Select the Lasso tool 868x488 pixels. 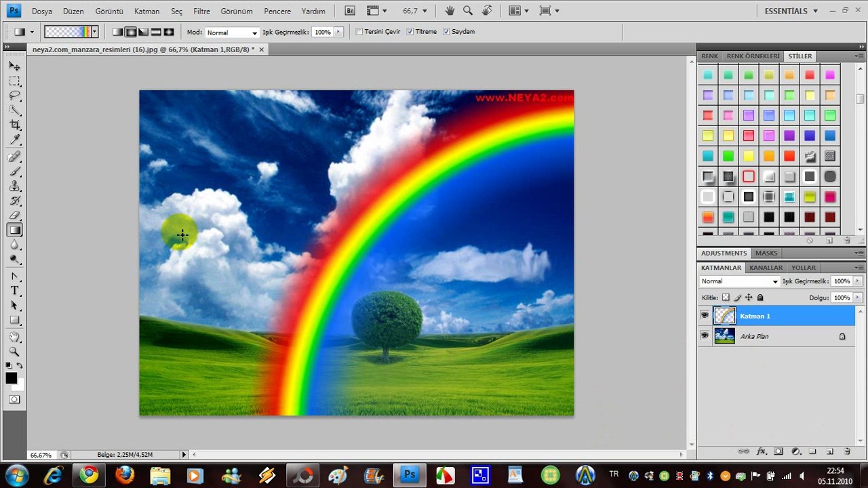click(14, 96)
